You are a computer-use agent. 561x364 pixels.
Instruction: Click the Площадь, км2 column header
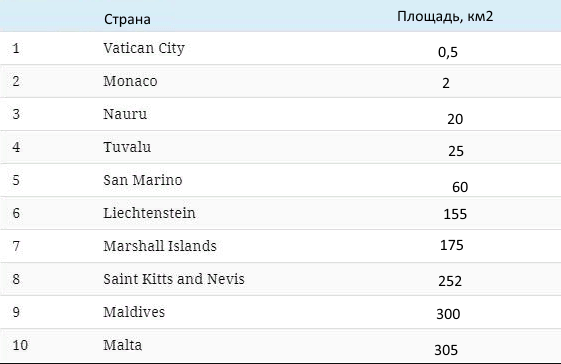point(445,16)
